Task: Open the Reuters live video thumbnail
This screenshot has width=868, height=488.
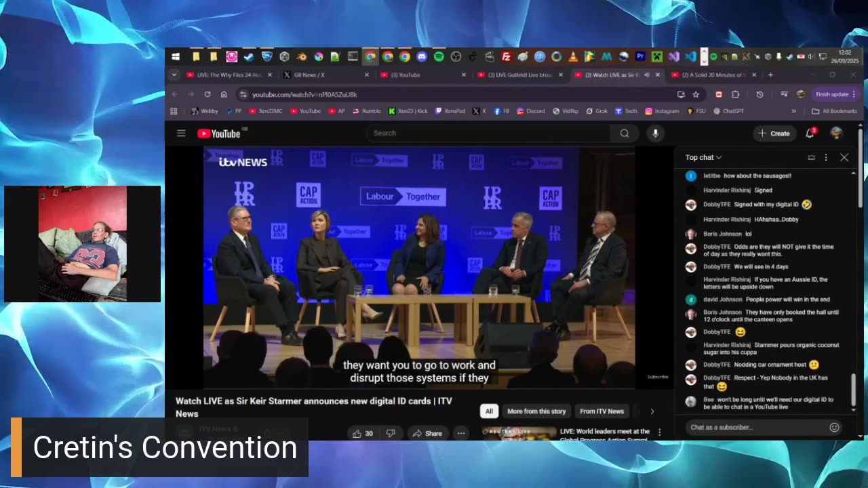Action: pos(519,434)
